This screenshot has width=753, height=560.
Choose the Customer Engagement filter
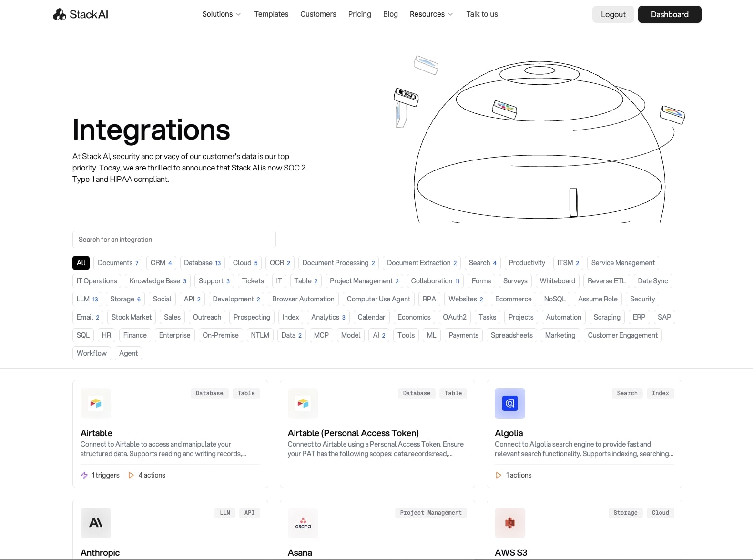point(622,335)
